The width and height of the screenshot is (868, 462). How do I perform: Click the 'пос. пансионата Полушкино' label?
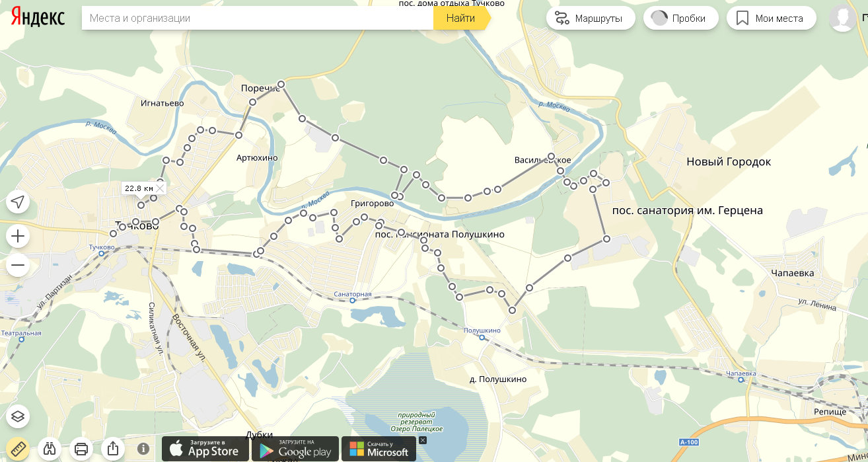click(x=439, y=235)
